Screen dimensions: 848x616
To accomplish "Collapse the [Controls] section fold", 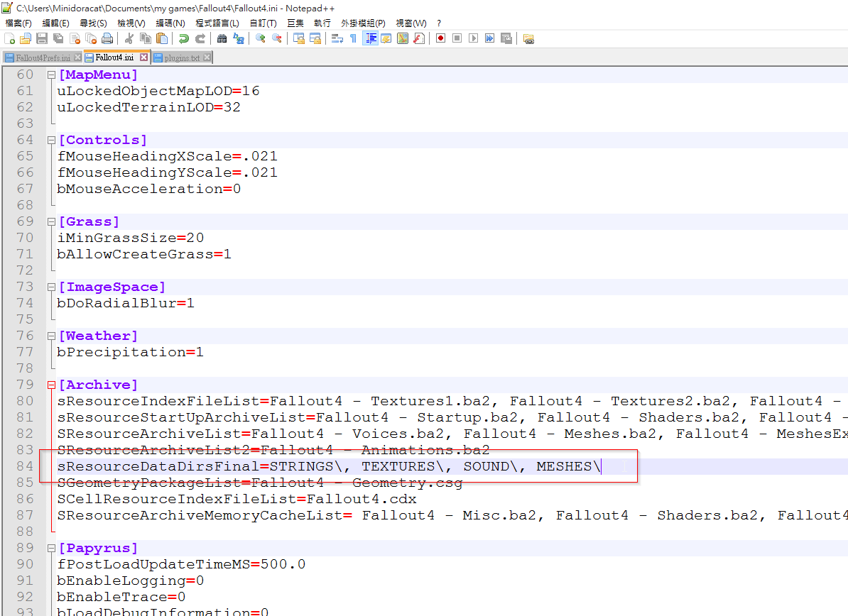I will click(51, 140).
